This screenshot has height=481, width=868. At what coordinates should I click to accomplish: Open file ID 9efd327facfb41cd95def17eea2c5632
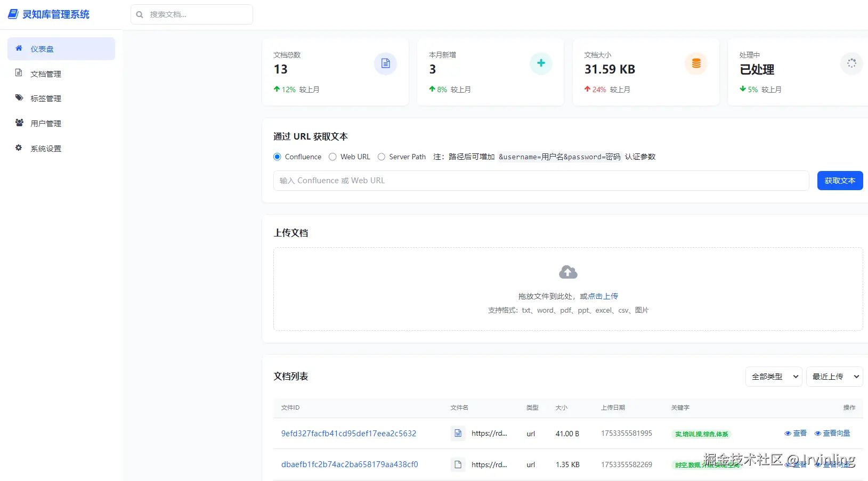(348, 434)
